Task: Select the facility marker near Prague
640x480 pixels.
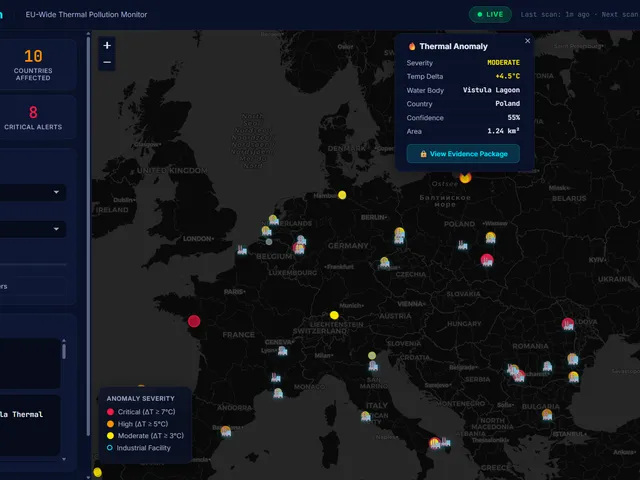Action: (x=384, y=262)
